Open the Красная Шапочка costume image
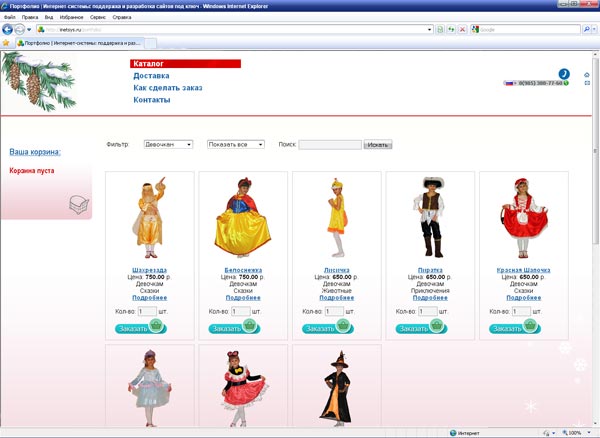Screen dimensions: 600x438 pos(524,217)
